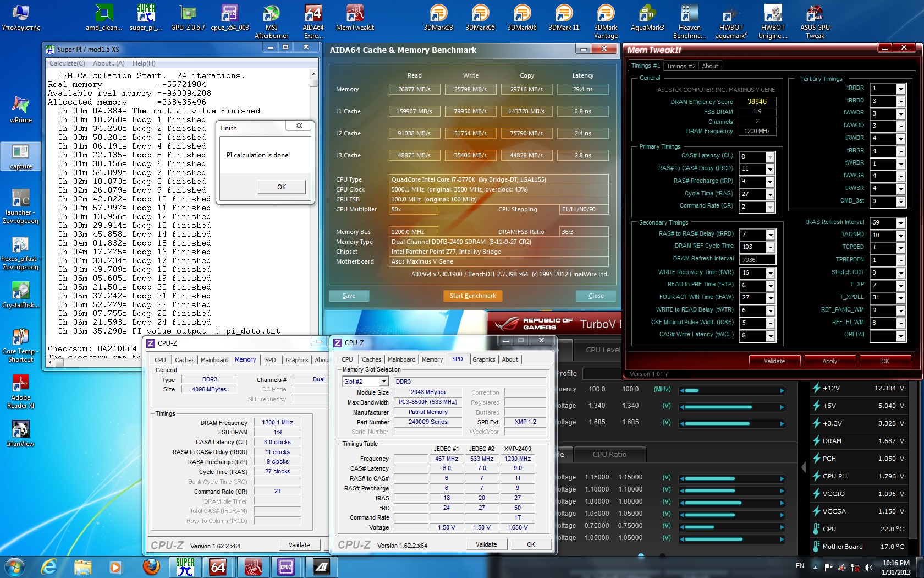
Task: Switch to the Timings #2 tab
Action: [x=680, y=66]
